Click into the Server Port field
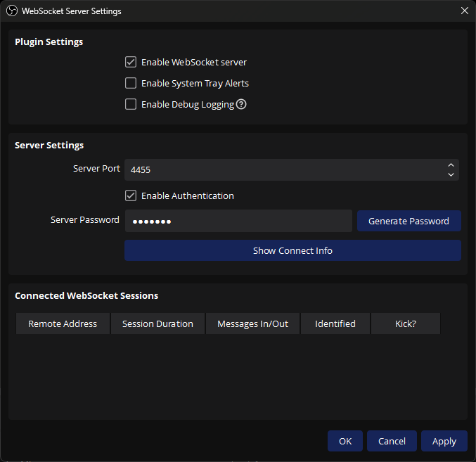 (x=281, y=169)
